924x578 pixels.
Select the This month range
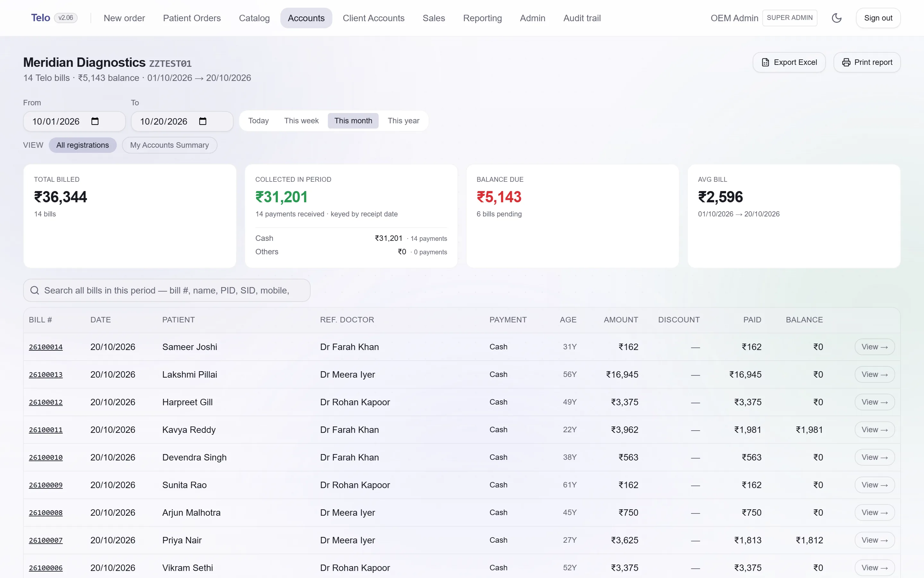click(x=353, y=121)
